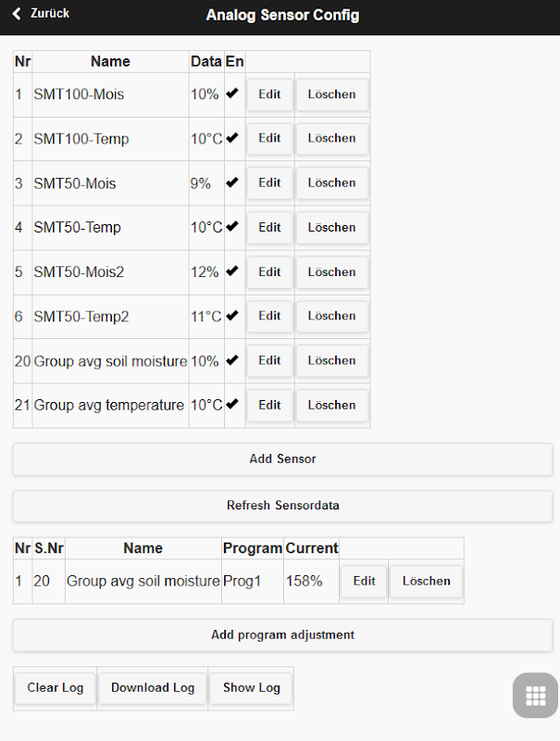Show Log
The width and height of the screenshot is (560, 741).
coord(251,688)
